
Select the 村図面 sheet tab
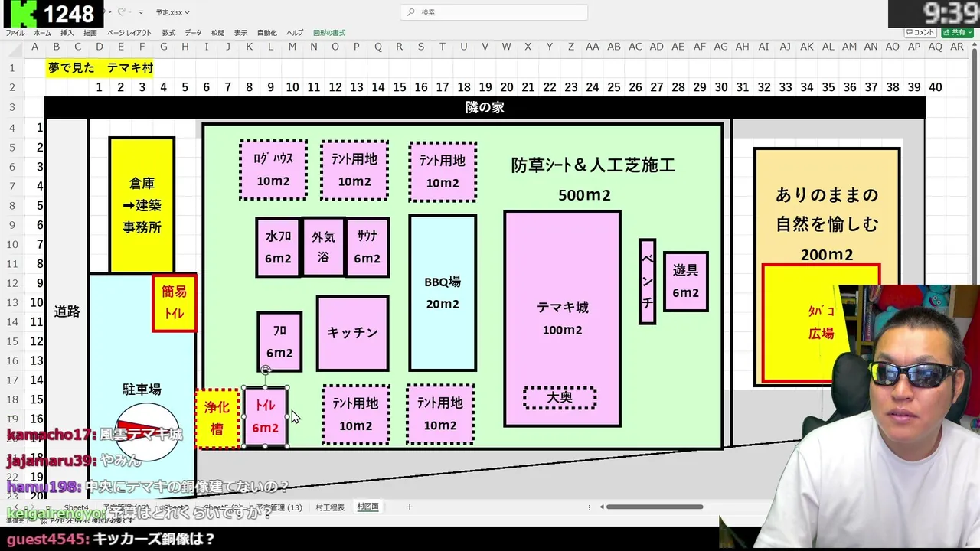click(x=367, y=507)
